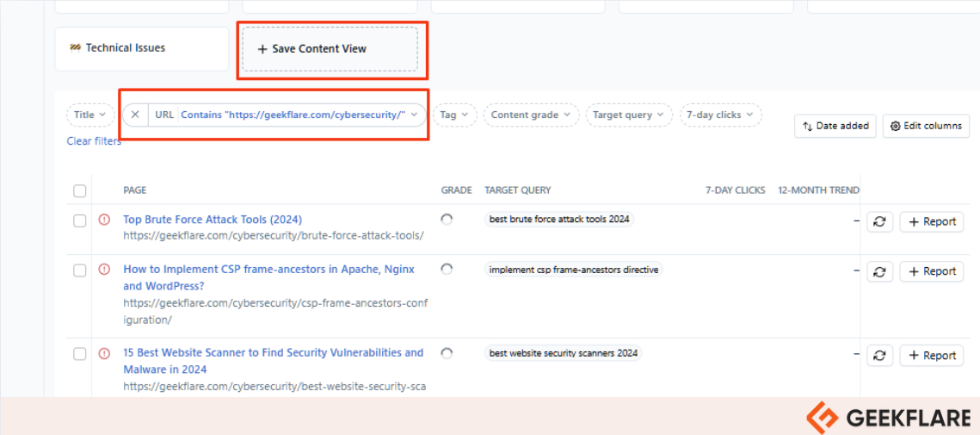The image size is (980, 435).
Task: Click the 'implement csp frame-ancestors directive' query tag
Action: [574, 270]
